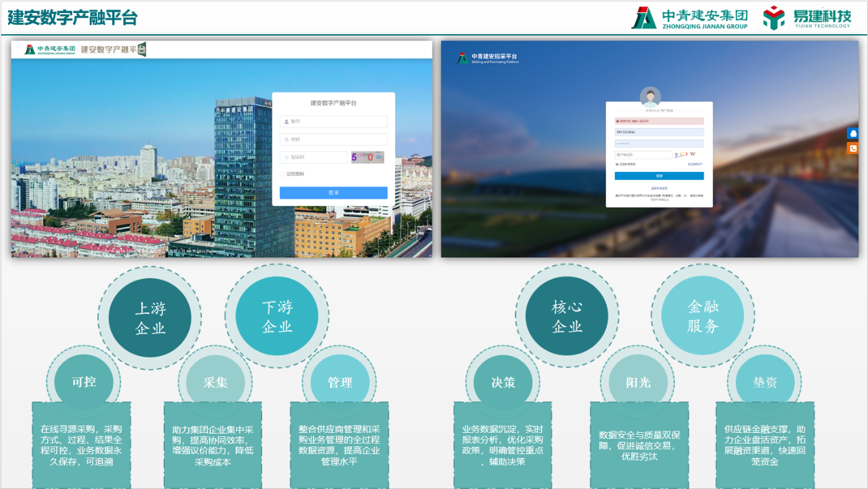868x489 pixels.
Task: Select the 金融服务 circle
Action: (x=702, y=314)
